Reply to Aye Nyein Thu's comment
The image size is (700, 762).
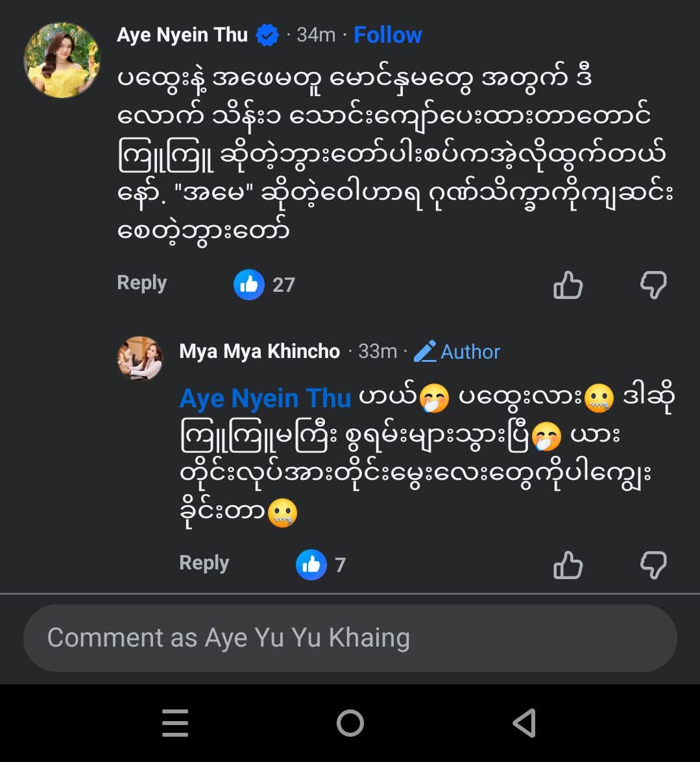[x=142, y=283]
